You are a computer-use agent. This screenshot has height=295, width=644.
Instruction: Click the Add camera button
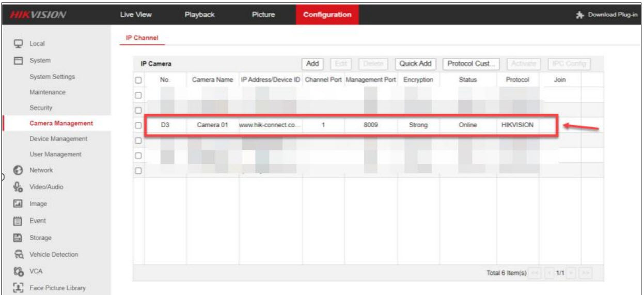tap(312, 64)
